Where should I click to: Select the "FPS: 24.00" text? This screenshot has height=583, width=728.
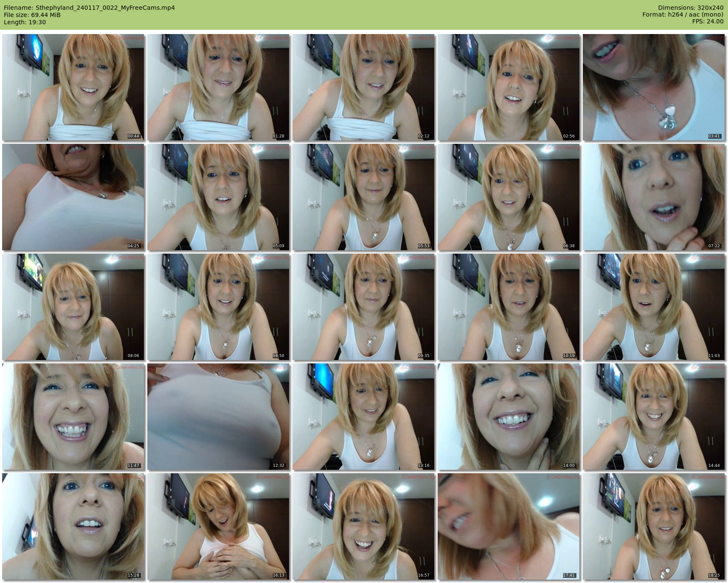tap(708, 21)
